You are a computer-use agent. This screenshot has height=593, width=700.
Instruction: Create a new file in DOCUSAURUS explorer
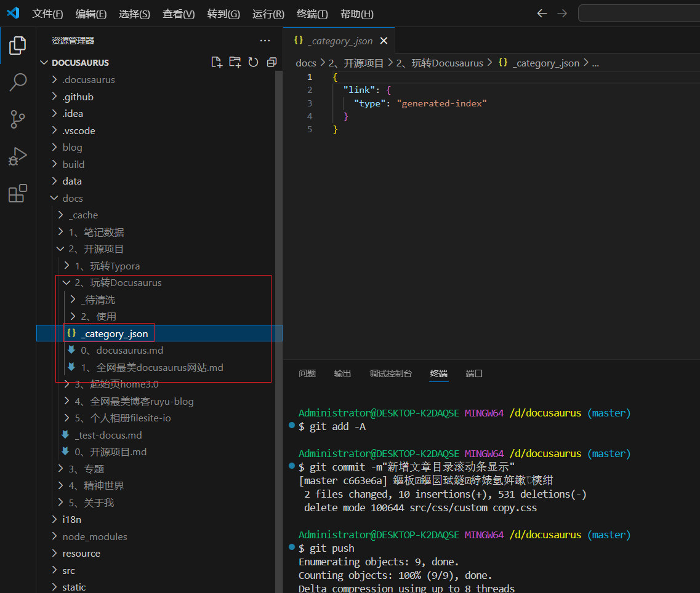(x=217, y=63)
